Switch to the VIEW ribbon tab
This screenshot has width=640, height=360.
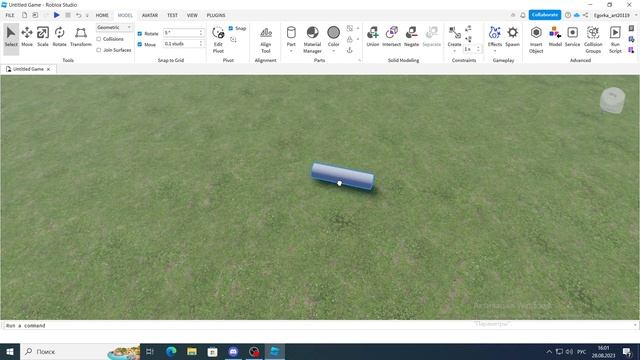[x=192, y=15]
